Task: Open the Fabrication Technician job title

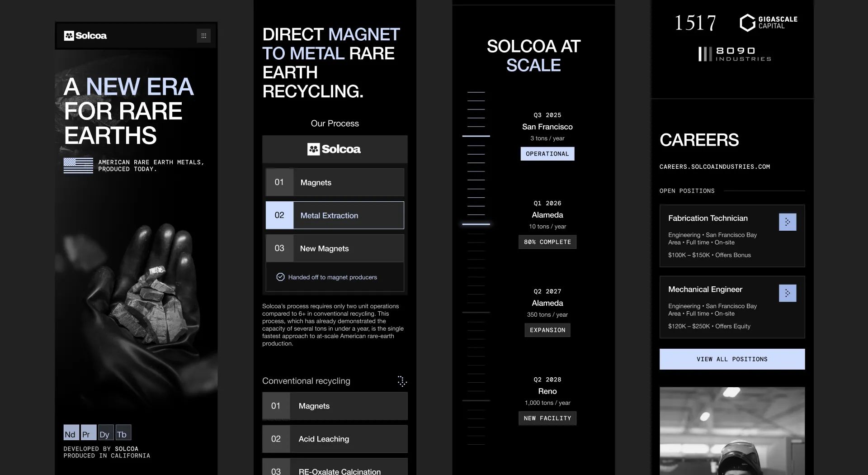Action: tap(708, 218)
